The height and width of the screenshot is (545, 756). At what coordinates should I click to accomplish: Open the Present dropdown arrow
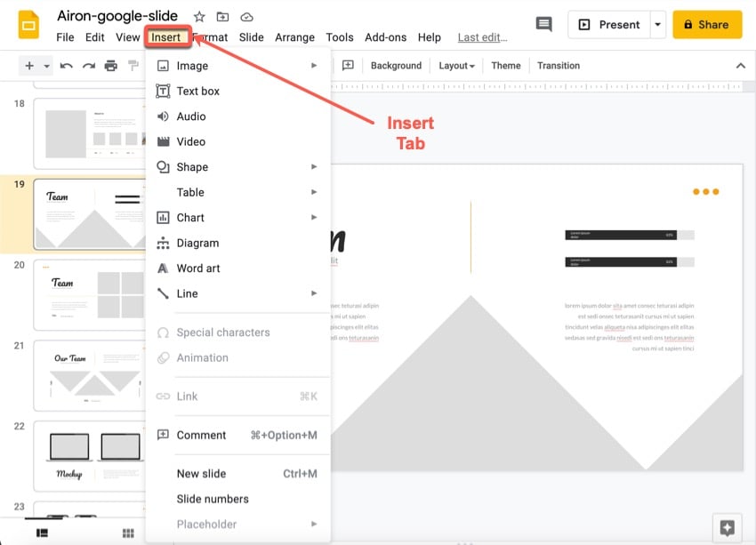click(x=658, y=25)
